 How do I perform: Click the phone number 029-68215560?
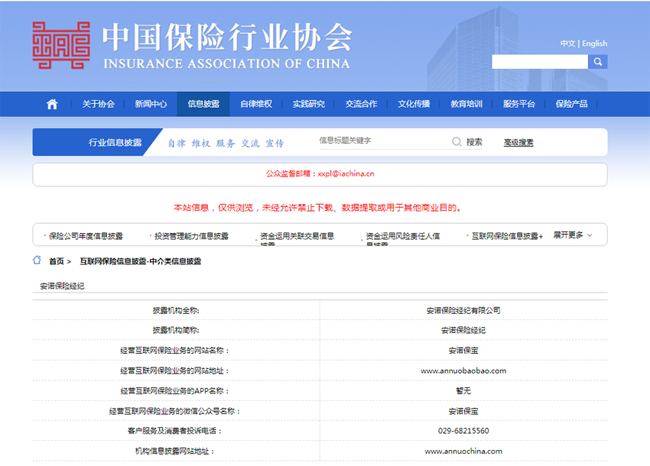point(463,431)
